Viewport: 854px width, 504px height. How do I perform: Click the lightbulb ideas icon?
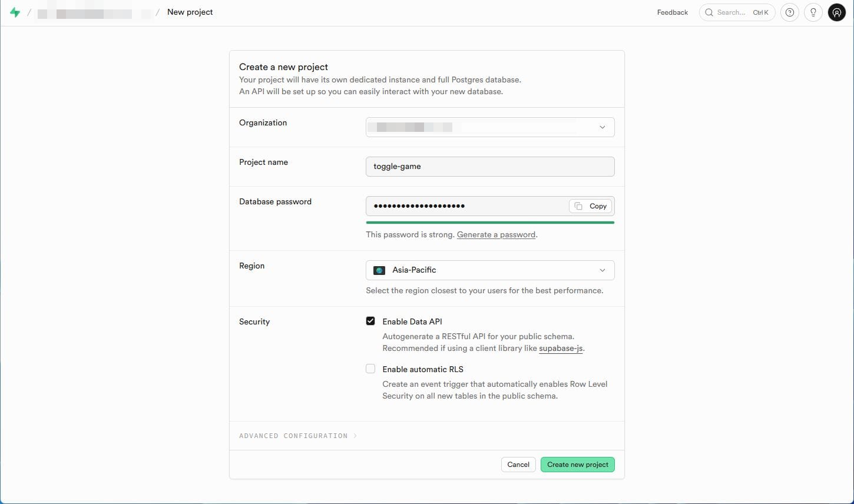click(x=813, y=12)
